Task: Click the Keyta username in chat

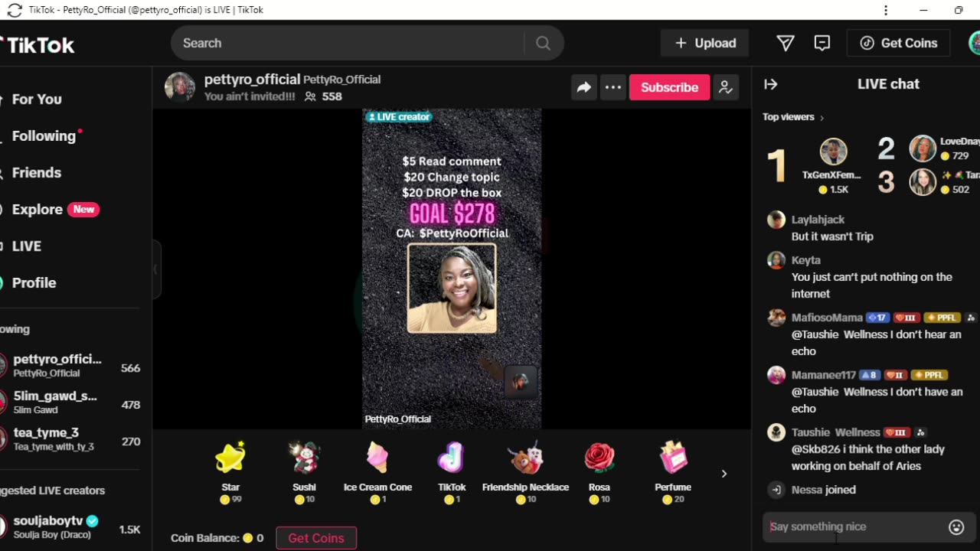Action: click(x=805, y=260)
